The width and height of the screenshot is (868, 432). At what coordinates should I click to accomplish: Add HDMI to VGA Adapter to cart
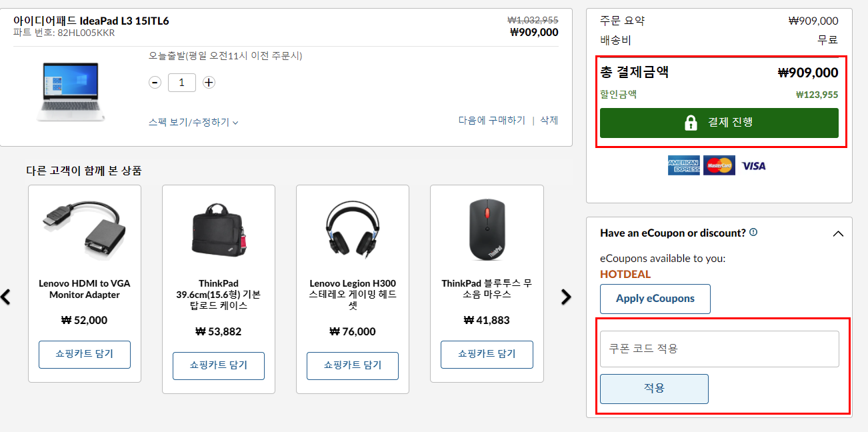click(x=85, y=354)
